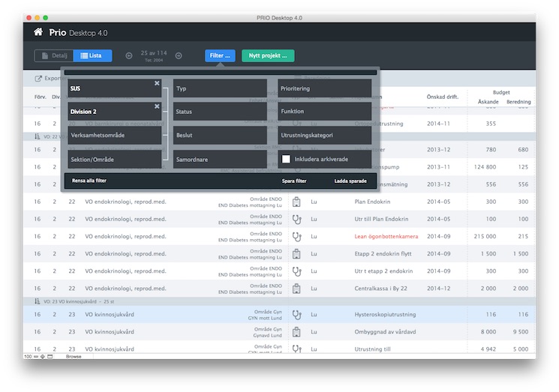This screenshot has width=559, height=392.
Task: Open the Filter menu button
Action: point(221,55)
